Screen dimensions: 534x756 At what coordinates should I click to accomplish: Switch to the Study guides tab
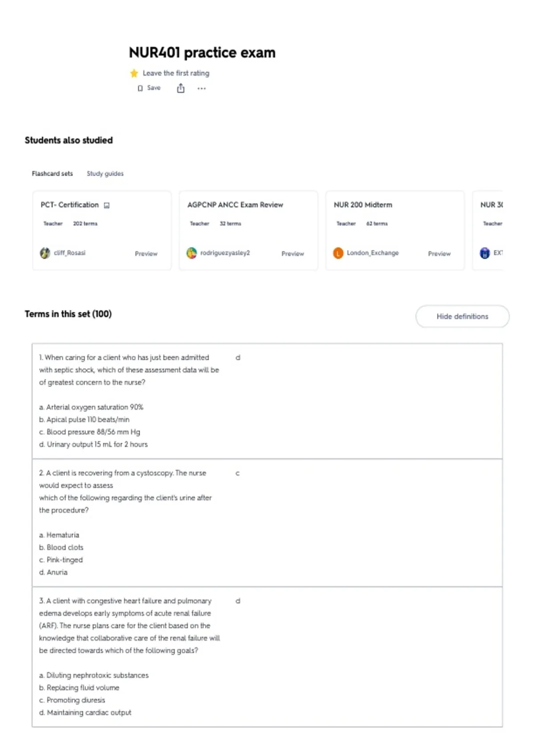105,173
